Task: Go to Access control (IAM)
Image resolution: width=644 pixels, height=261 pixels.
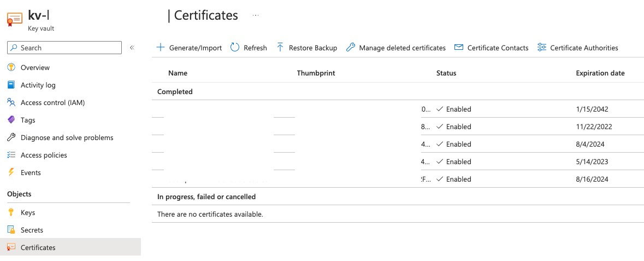Action: (52, 102)
